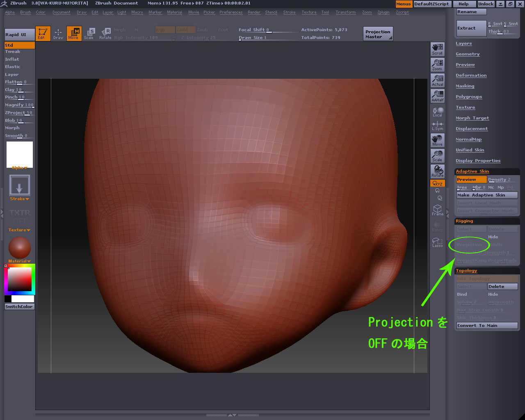Click the Scroll canvas icon
The height and width of the screenshot is (420, 525).
click(x=437, y=49)
